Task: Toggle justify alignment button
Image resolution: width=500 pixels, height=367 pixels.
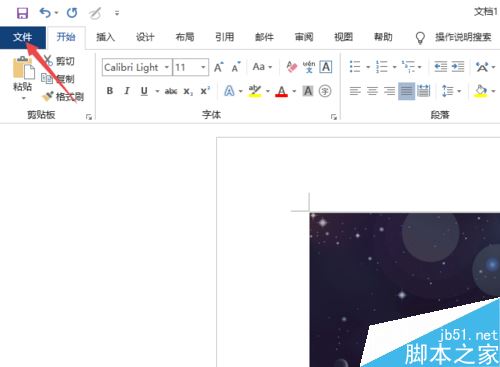Action: [406, 91]
